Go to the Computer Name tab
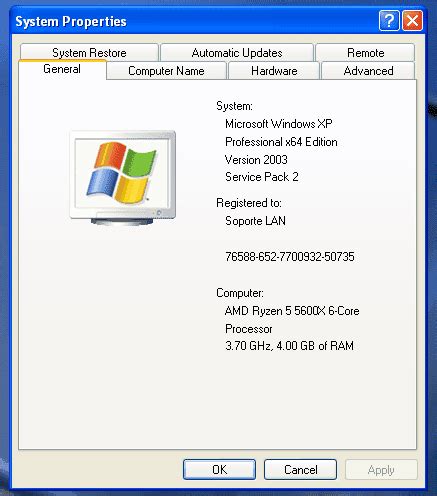Image resolution: width=437 pixels, height=496 pixels. 166,71
